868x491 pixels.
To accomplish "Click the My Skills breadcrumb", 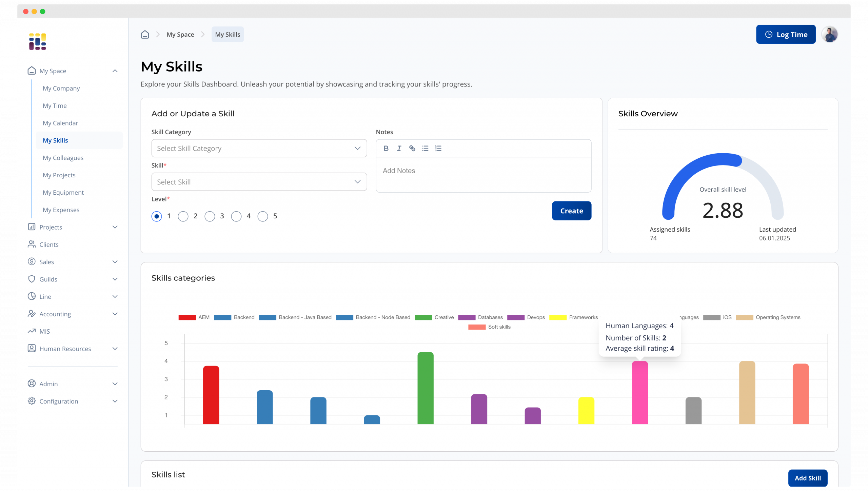I will pyautogui.click(x=228, y=34).
